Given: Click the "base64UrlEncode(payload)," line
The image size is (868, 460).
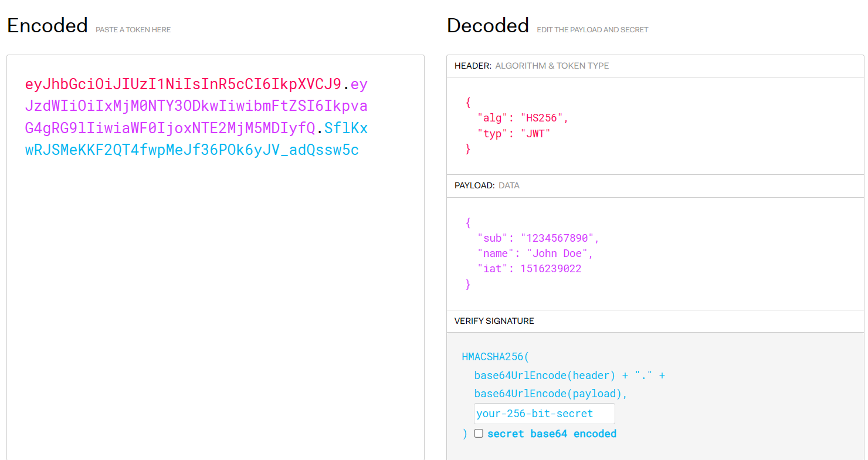Looking at the screenshot, I should [551, 394].
